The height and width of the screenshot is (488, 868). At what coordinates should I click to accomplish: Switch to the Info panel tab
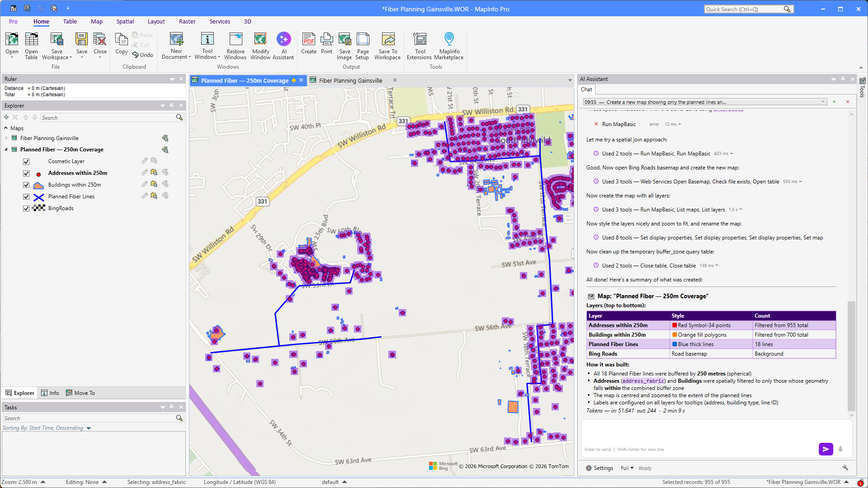pyautogui.click(x=50, y=393)
